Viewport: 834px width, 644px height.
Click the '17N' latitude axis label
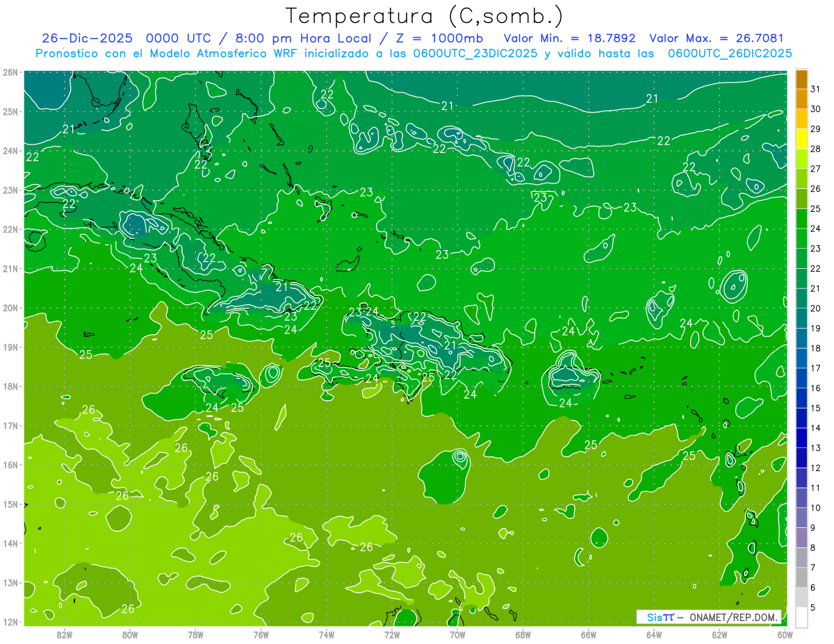pos(10,425)
